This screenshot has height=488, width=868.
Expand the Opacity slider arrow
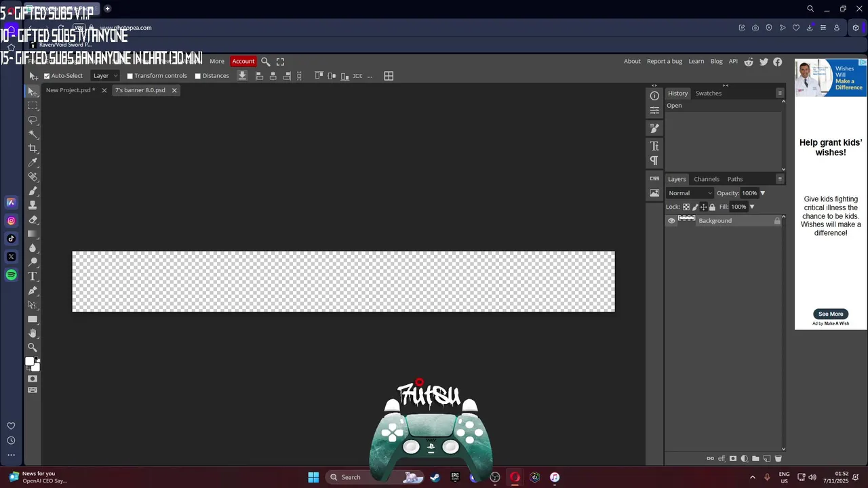tap(762, 193)
